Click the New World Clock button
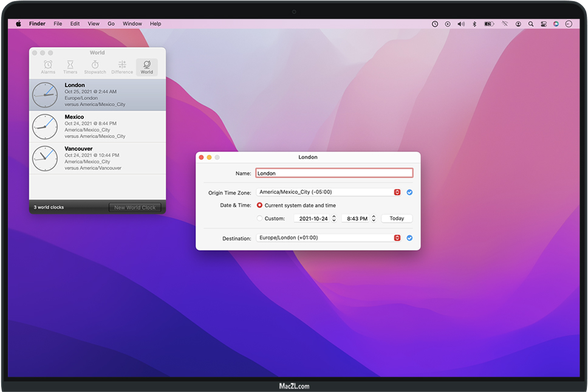The width and height of the screenshot is (588, 392). click(x=135, y=208)
